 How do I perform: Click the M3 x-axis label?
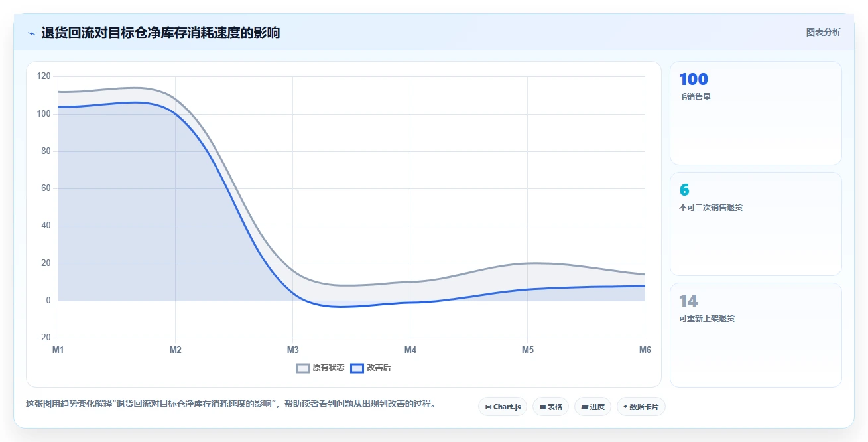[x=292, y=350]
